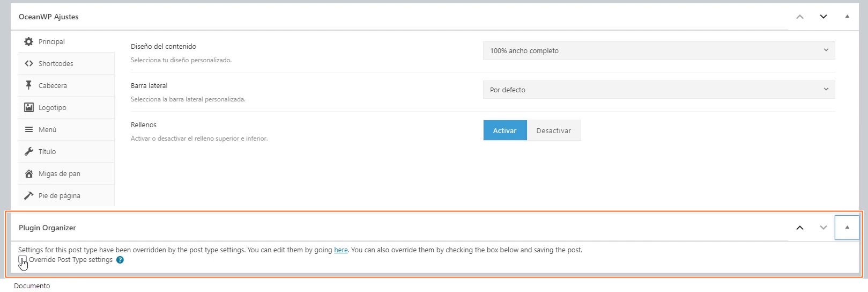The image size is (868, 292).
Task: Check the Override Post Type settings box
Action: coord(22,260)
